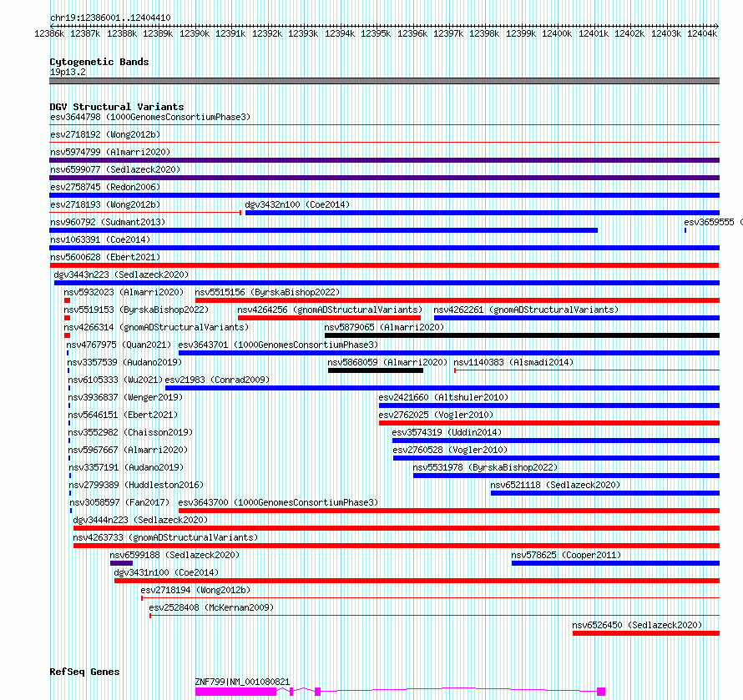Open esv3643701 (1000GenomesConsortiumPhase3) label
The width and height of the screenshot is (743, 700).
tap(278, 345)
